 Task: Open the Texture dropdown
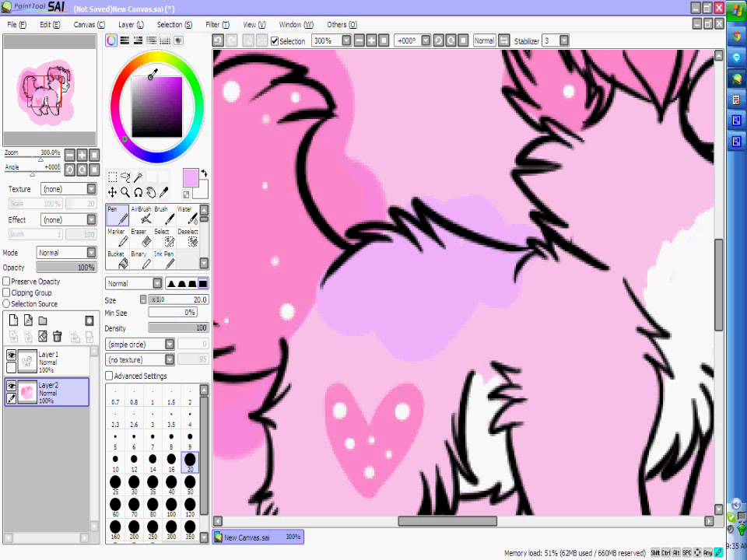[92, 189]
